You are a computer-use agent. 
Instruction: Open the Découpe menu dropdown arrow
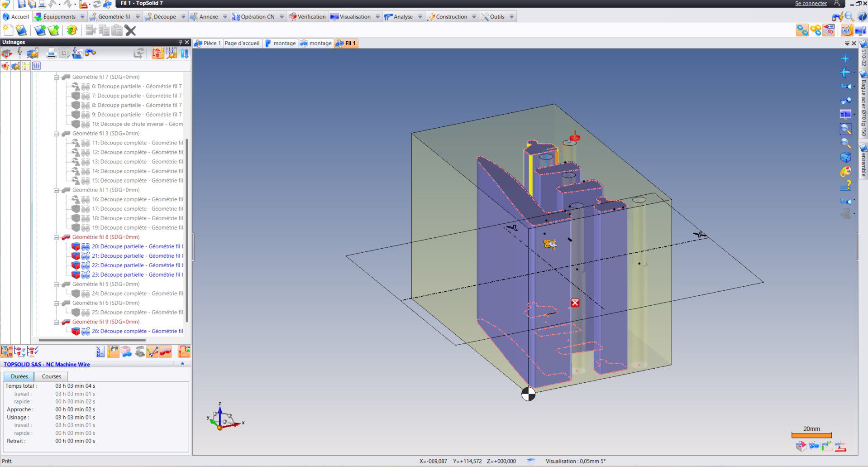183,17
